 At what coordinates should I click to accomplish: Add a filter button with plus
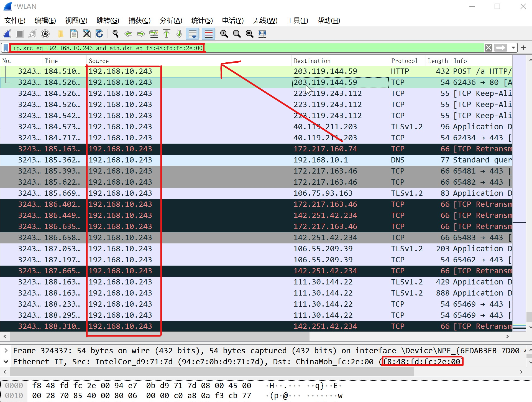coord(523,48)
